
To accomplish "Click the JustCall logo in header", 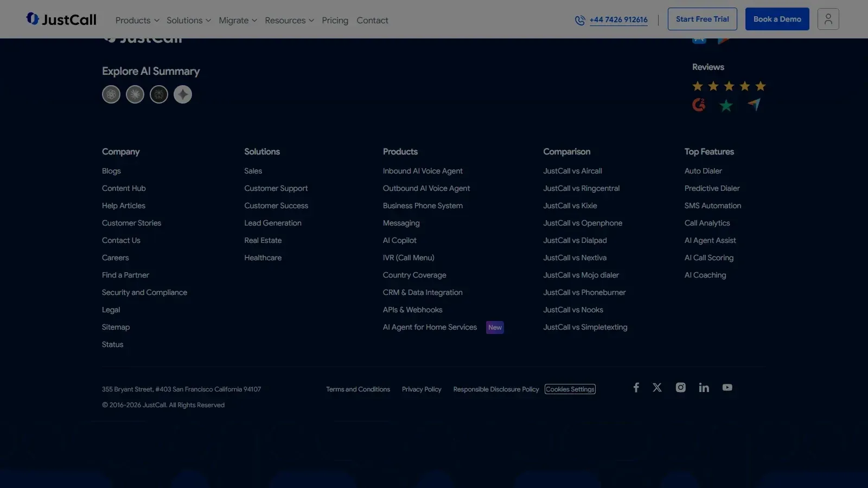I will [61, 20].
